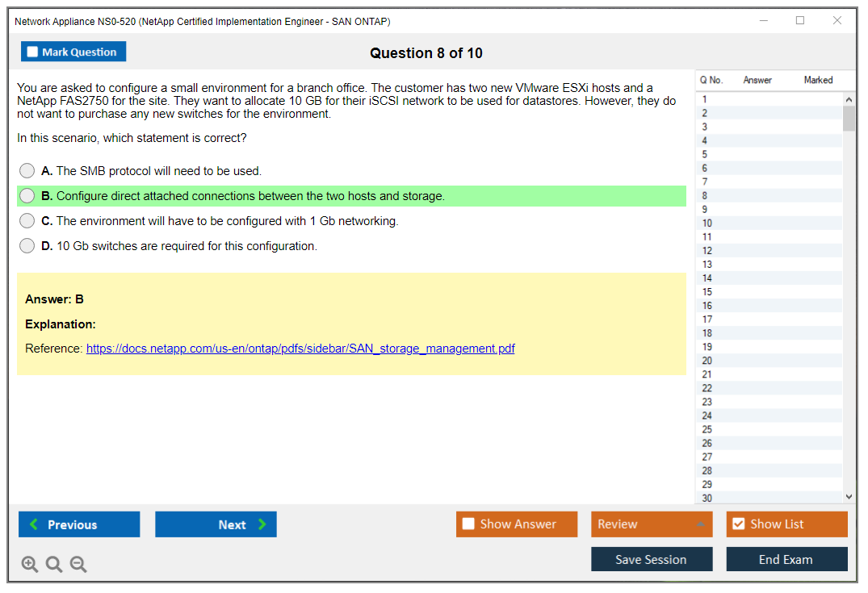Select question 15 in the list
Viewport: 868px width, 593px height.
[707, 292]
